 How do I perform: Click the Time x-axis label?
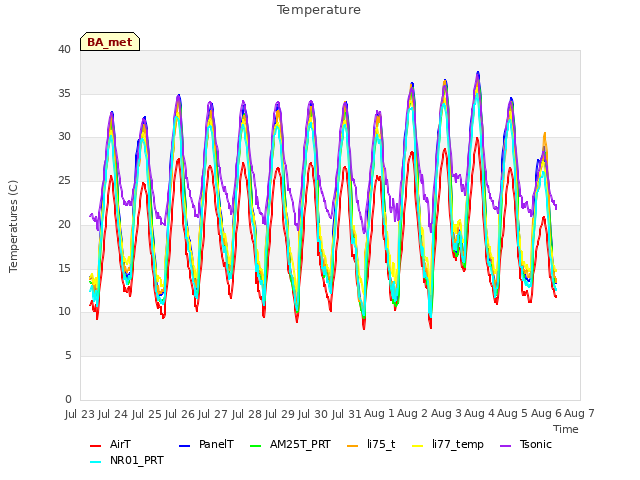click(565, 429)
